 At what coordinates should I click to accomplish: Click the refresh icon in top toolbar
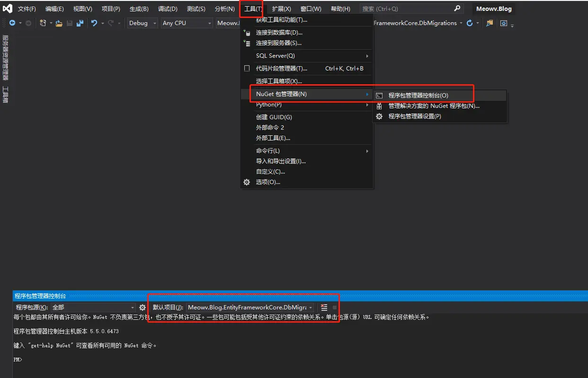tap(470, 23)
